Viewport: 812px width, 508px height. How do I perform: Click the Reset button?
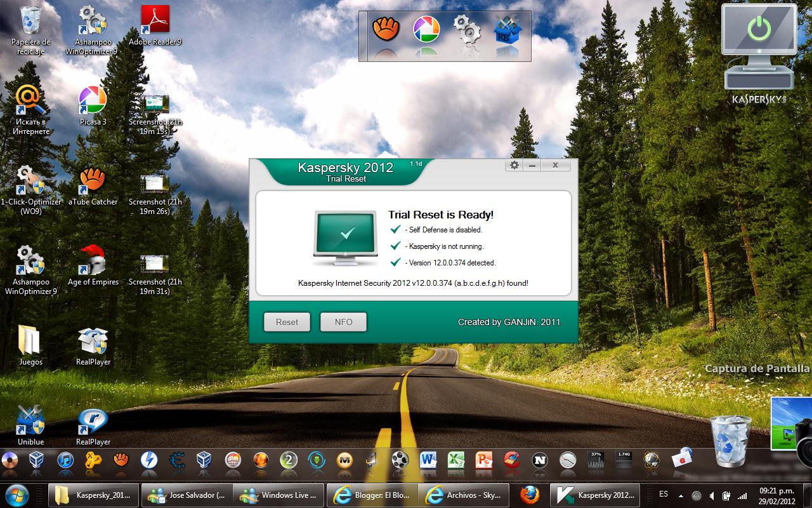(x=287, y=322)
